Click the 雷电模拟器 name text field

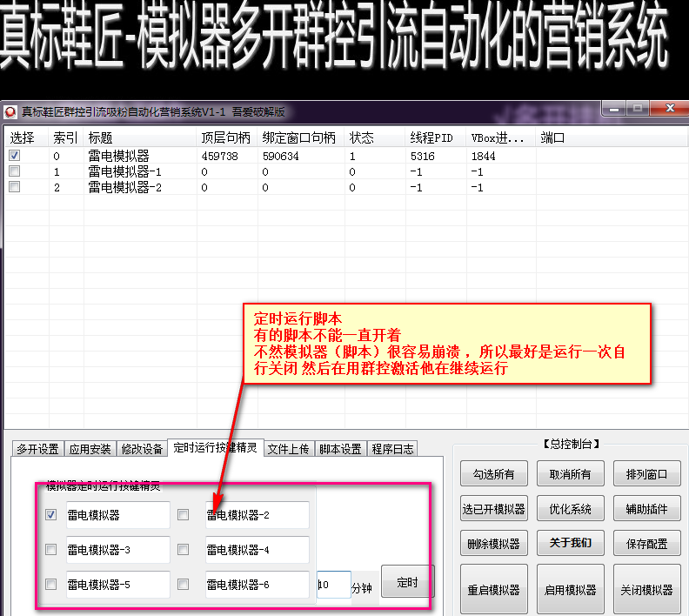coord(117,514)
